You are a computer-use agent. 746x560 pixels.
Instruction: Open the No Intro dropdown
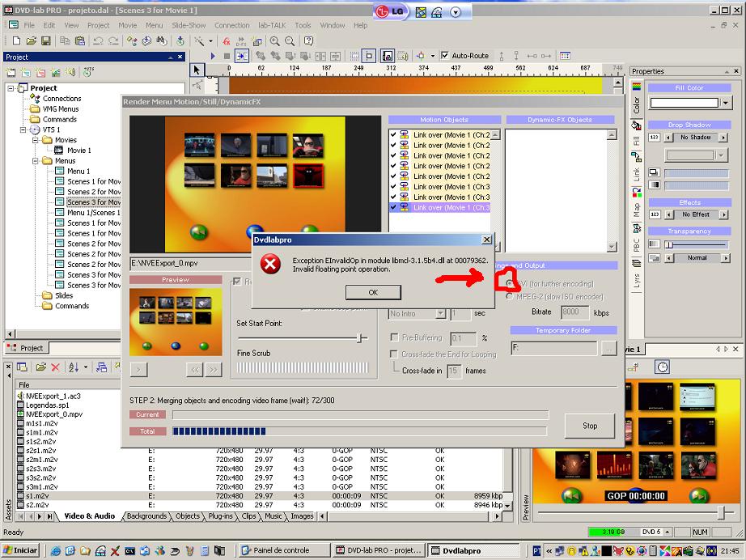point(418,314)
